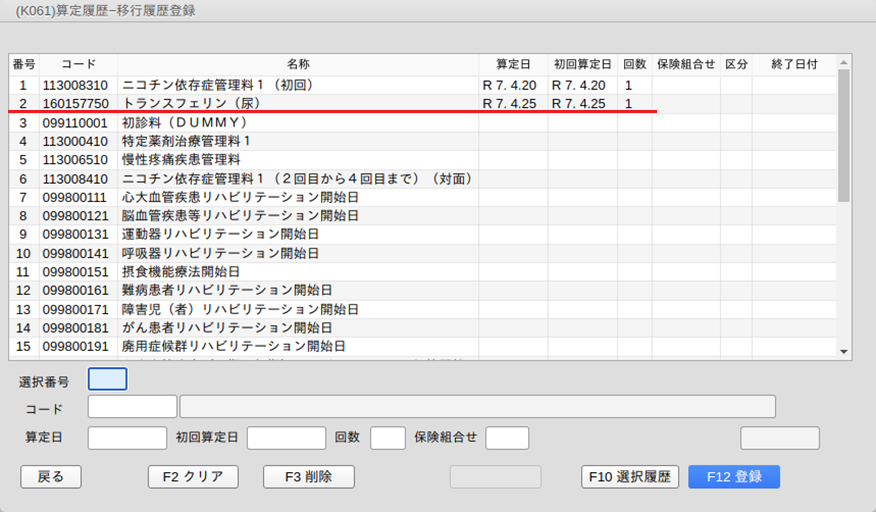Image resolution: width=876 pixels, height=512 pixels.
Task: Focus the 選択番号 input field
Action: [x=108, y=379]
